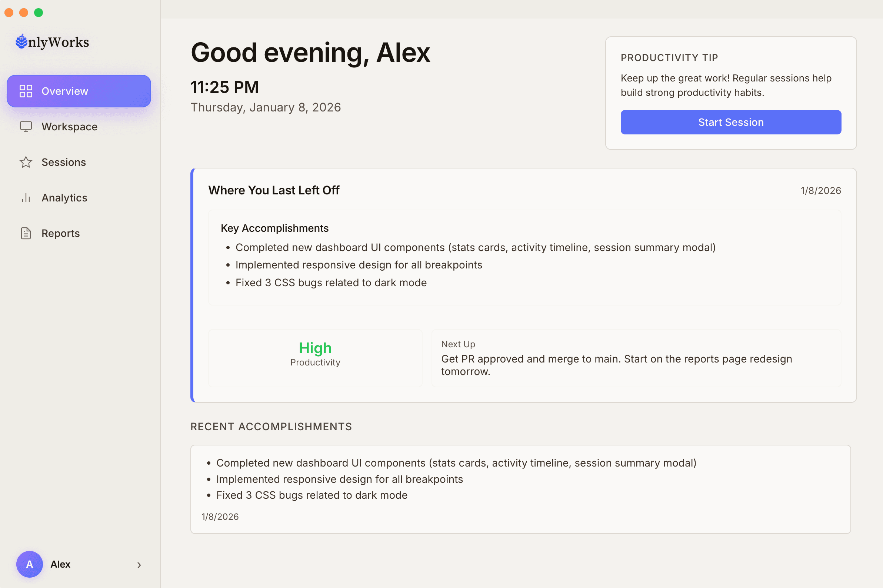Screen dimensions: 883x588
Task: Click the Sessions star icon
Action: click(x=26, y=163)
